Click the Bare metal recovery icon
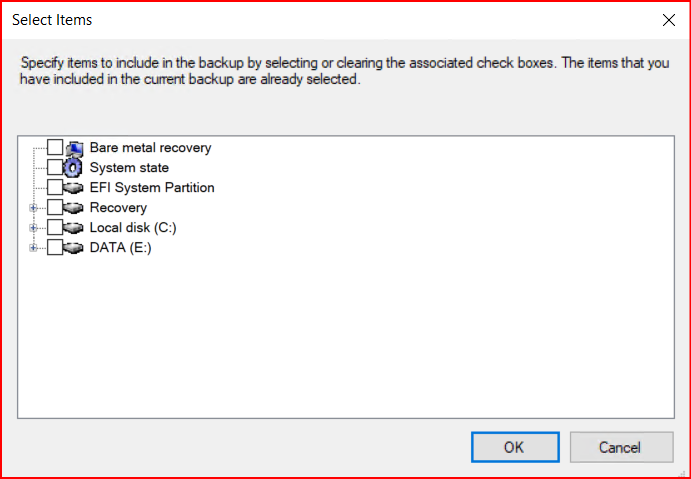This screenshot has height=479, width=691. tap(74, 148)
